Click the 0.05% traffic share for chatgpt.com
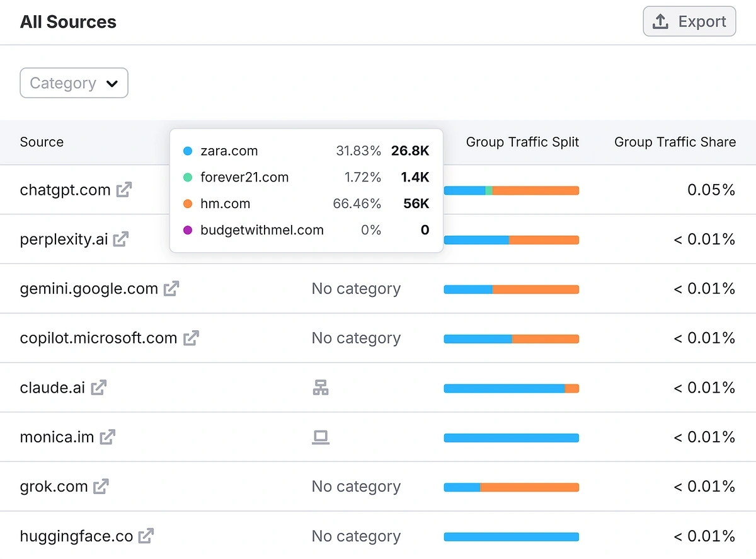The width and height of the screenshot is (756, 559). pyautogui.click(x=711, y=190)
